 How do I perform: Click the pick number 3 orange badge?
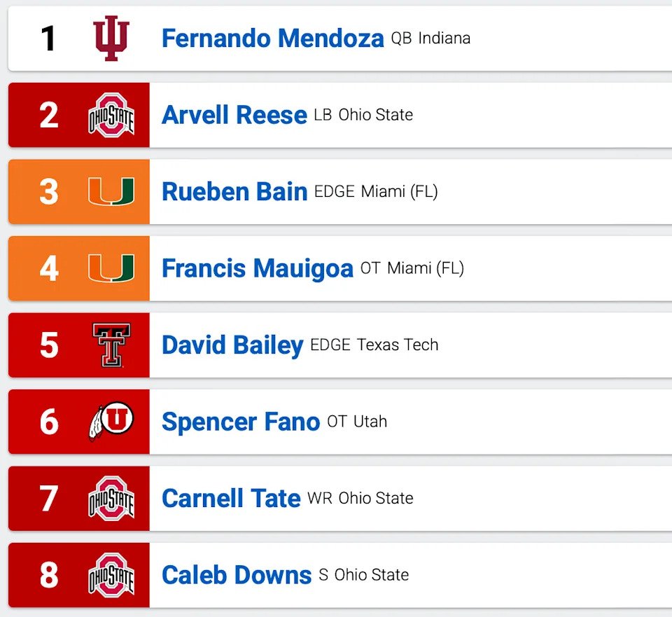pyautogui.click(x=48, y=191)
